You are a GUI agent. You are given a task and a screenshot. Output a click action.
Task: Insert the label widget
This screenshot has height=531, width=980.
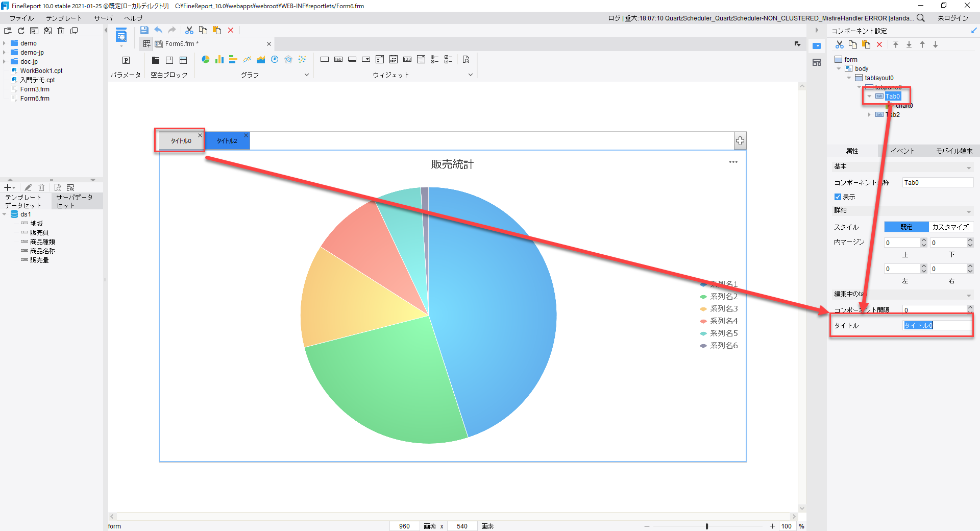338,60
